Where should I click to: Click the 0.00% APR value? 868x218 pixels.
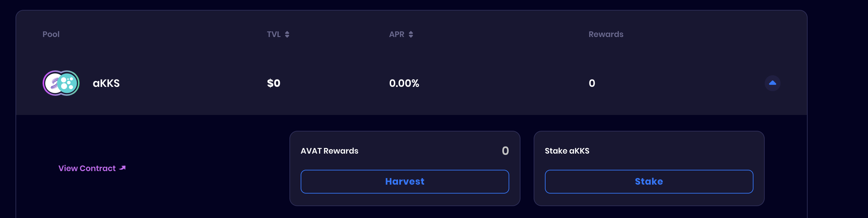point(404,83)
